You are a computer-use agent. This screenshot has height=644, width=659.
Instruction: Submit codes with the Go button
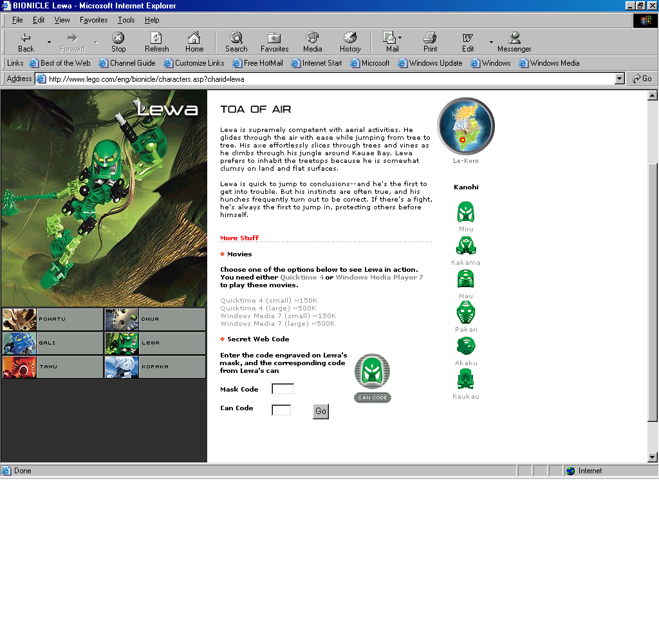tap(320, 412)
